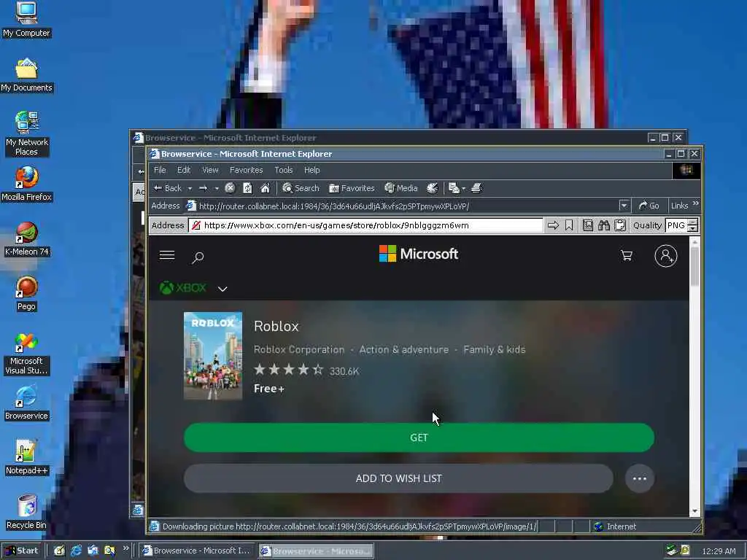Click the IE Back button
747x560 pixels.
point(167,188)
